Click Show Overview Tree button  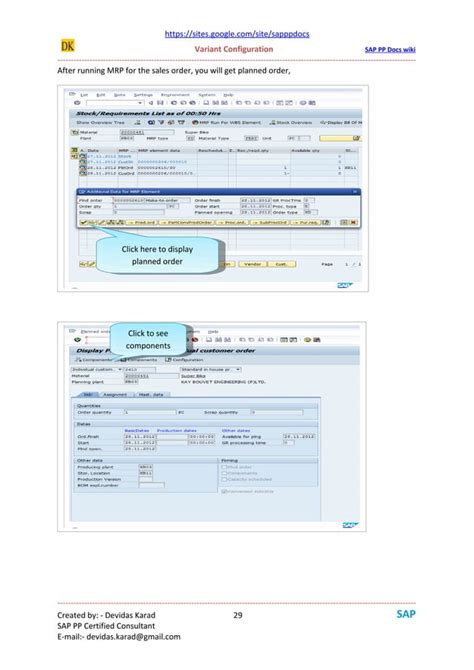100,123
